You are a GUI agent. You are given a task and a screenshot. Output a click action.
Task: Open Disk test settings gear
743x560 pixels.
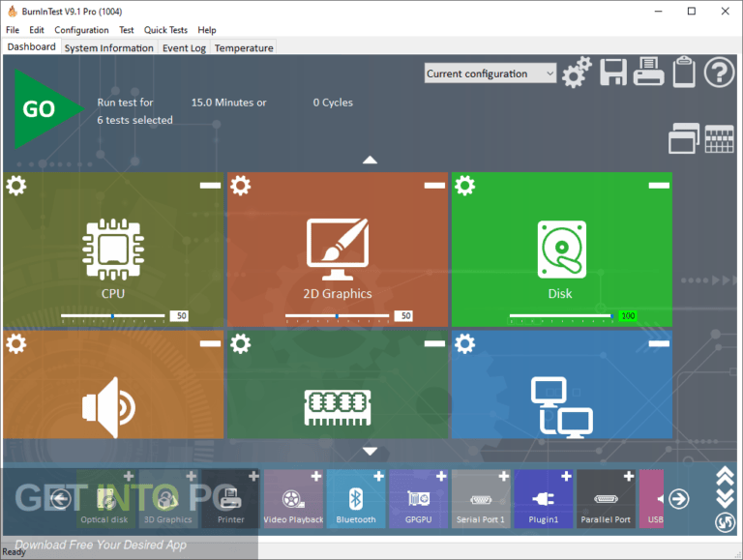click(x=464, y=186)
